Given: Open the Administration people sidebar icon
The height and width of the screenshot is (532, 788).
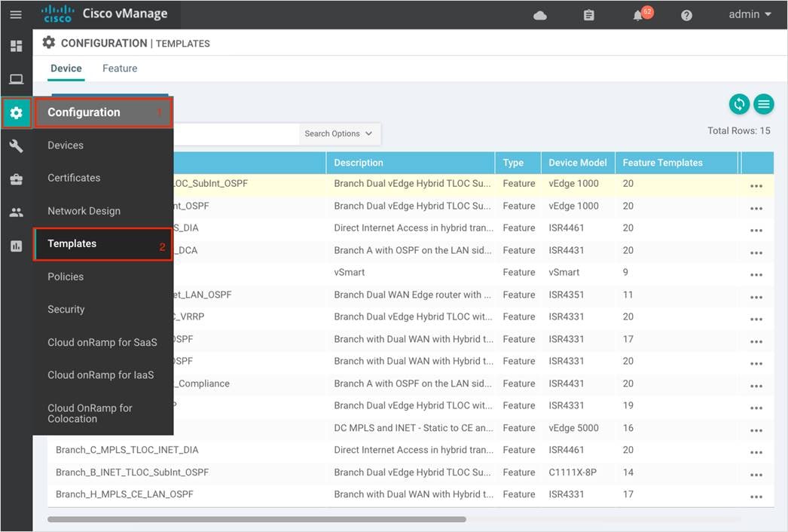Looking at the screenshot, I should (x=16, y=212).
